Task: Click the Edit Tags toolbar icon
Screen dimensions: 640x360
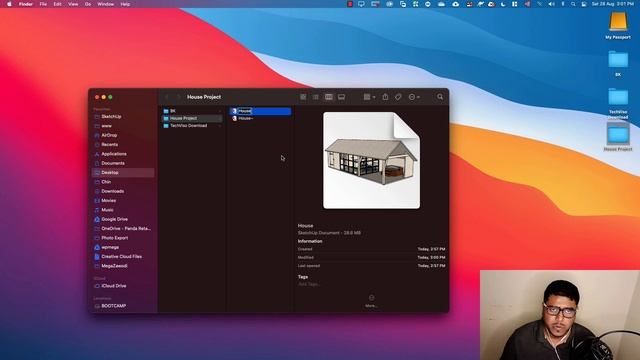Action: 398,97
